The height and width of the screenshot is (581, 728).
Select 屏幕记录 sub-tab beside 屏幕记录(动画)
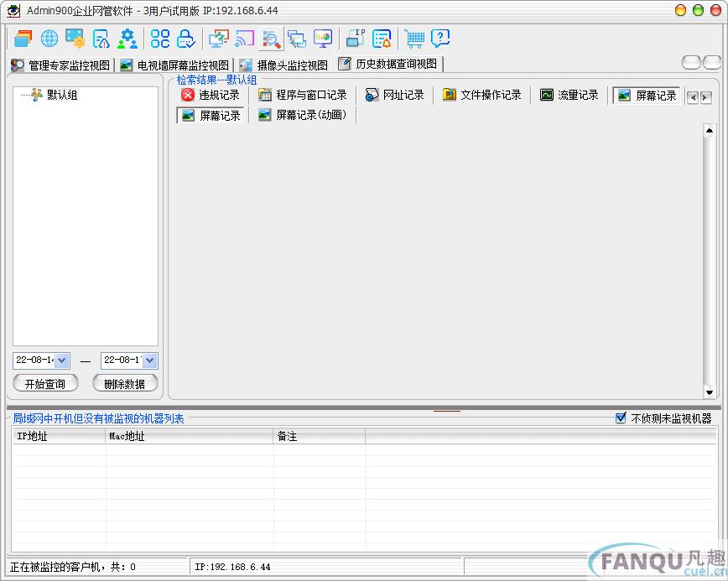[211, 116]
